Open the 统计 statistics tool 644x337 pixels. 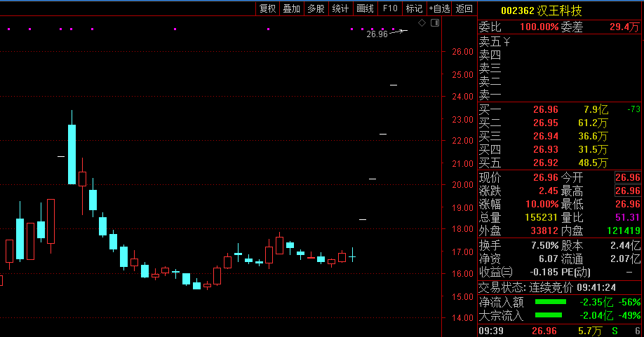(x=340, y=8)
